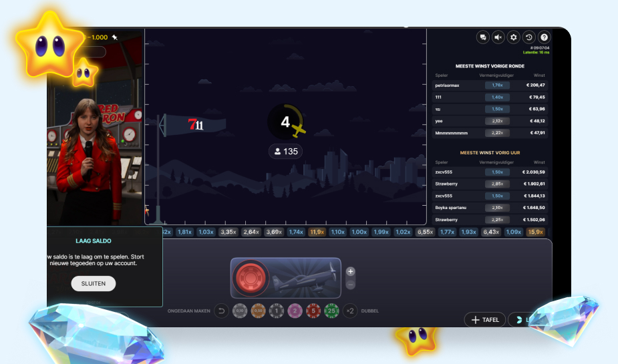Click the orange 11,9x history multiplier
618x364 pixels.
(x=317, y=232)
